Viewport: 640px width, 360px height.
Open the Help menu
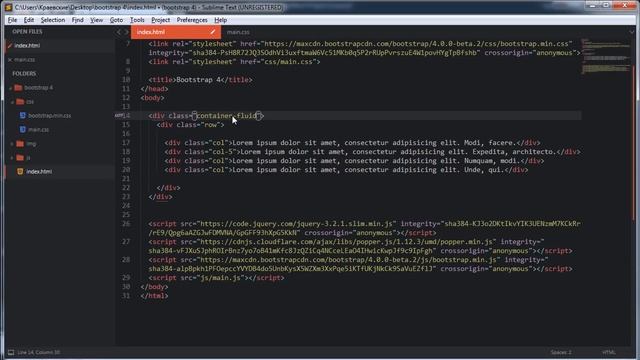(220, 20)
